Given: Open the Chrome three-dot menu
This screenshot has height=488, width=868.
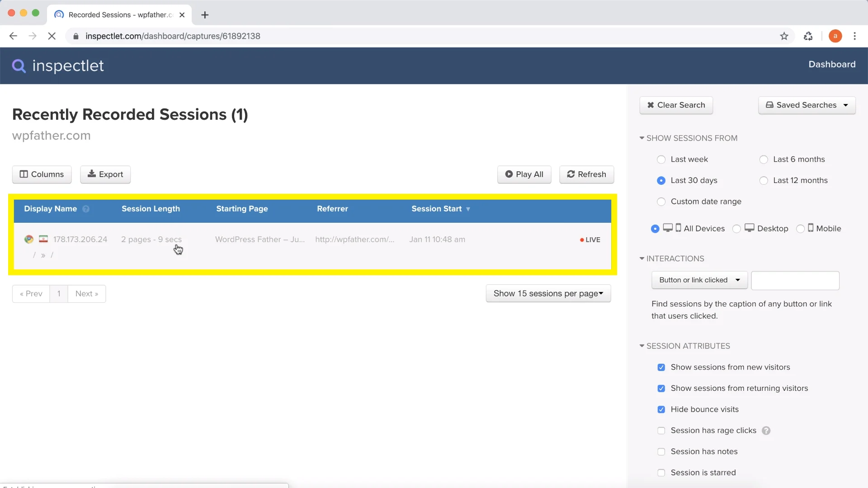Looking at the screenshot, I should (x=854, y=36).
